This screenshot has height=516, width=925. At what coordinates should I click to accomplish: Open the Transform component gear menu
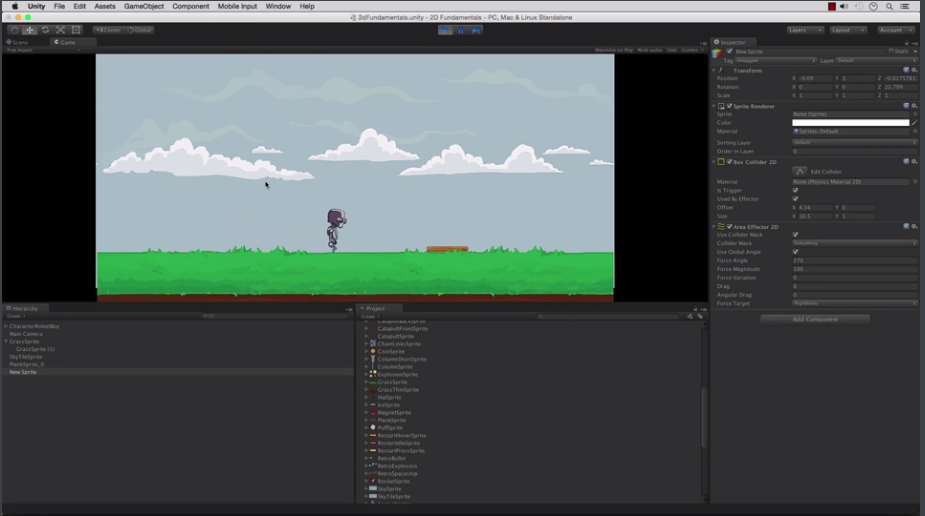pyautogui.click(x=914, y=70)
